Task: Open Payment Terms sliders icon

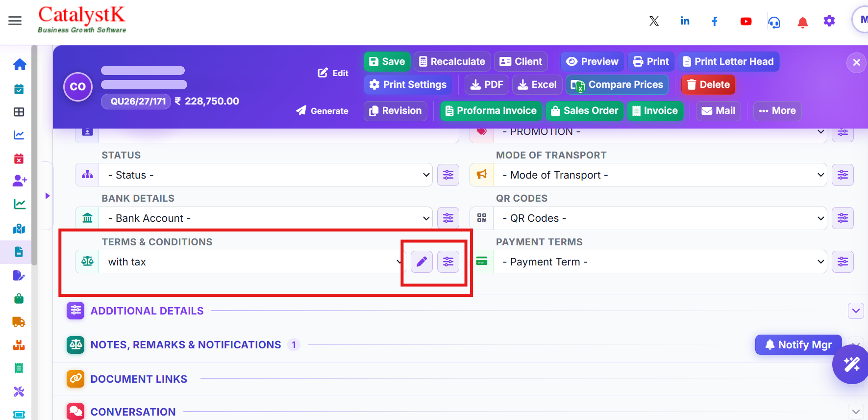Action: coord(843,262)
